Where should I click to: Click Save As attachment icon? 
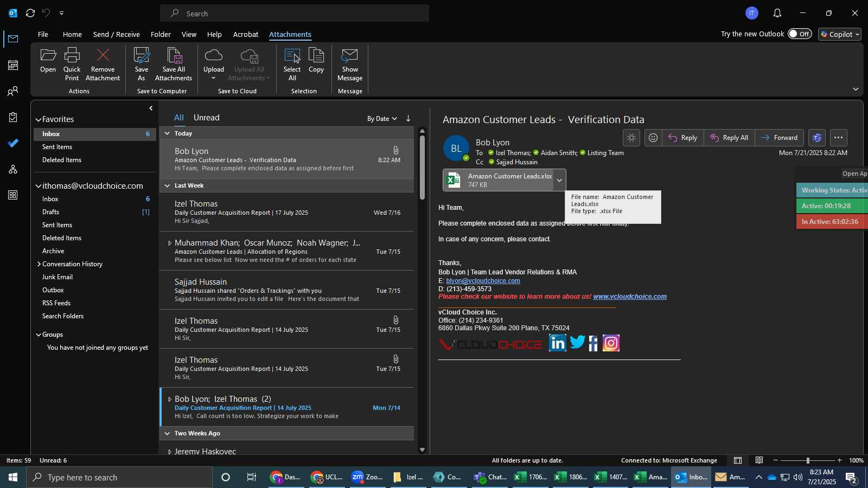click(x=142, y=64)
